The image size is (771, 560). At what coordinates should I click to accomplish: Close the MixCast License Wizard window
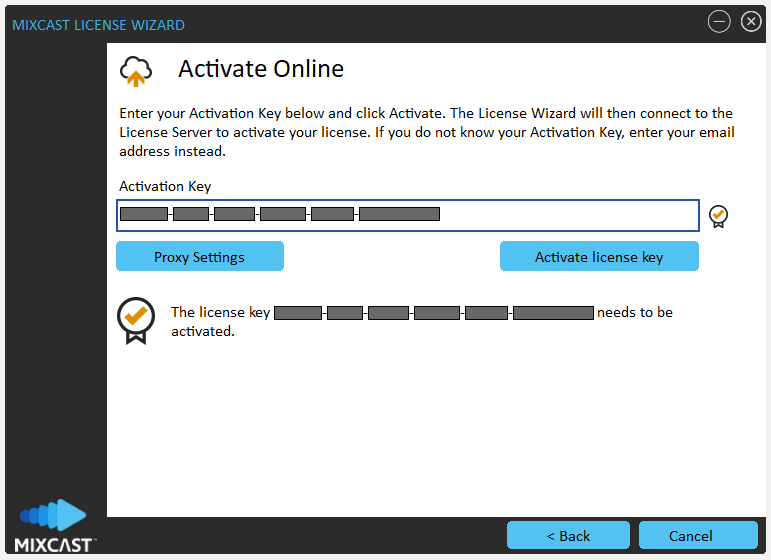point(751,22)
